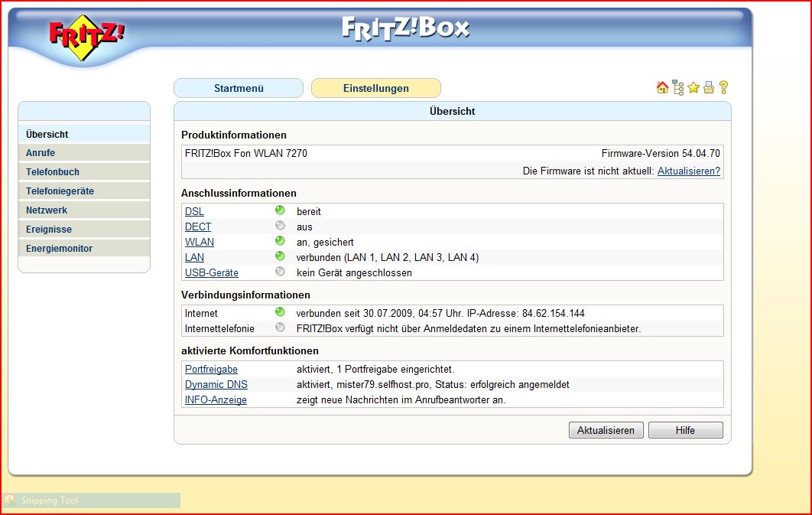Click grey LED next to Internettelefonie

[280, 328]
